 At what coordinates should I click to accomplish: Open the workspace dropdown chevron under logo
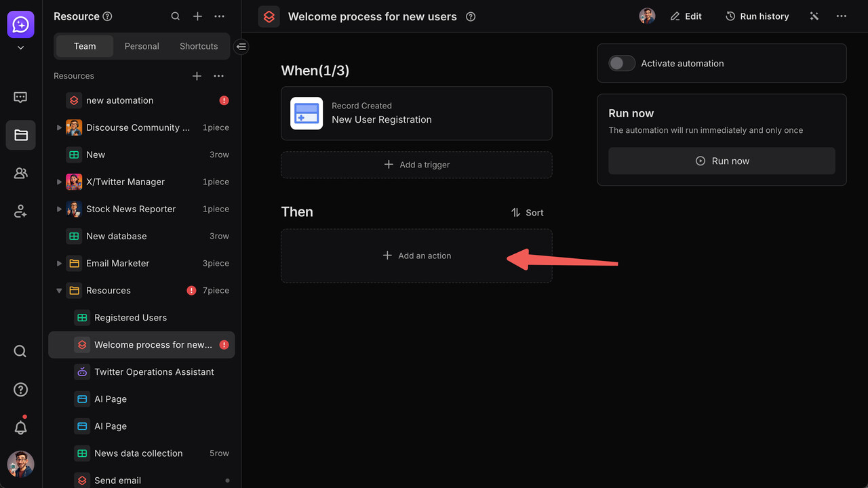click(20, 48)
